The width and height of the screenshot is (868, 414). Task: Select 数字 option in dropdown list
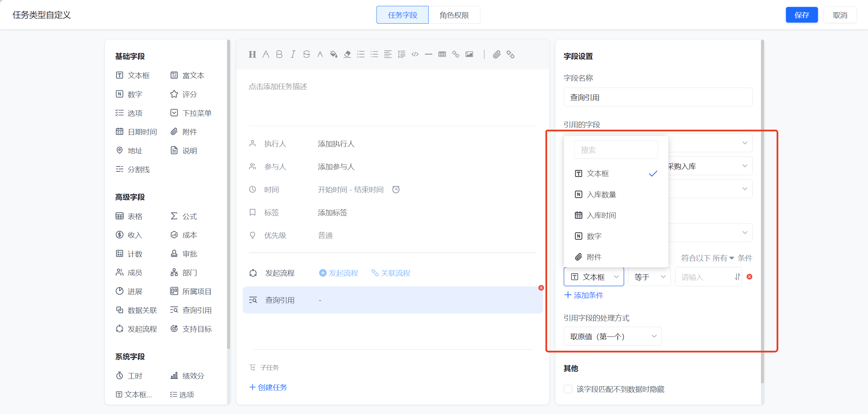coord(616,236)
